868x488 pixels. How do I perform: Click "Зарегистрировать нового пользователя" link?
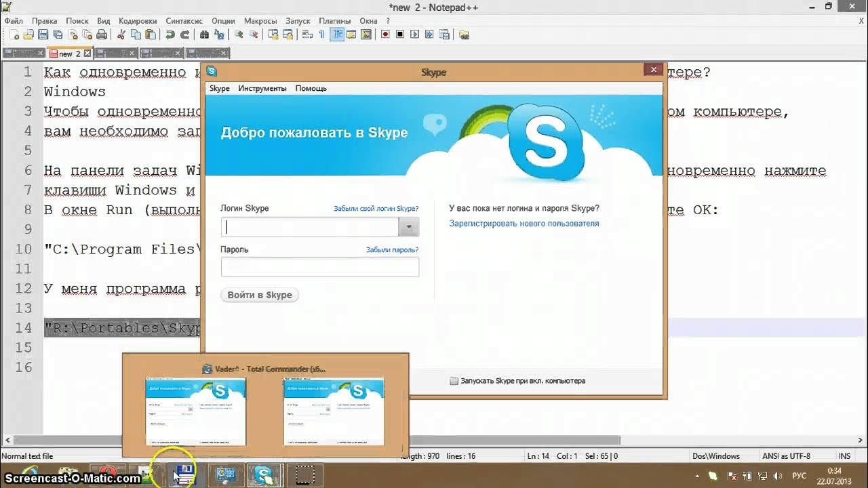click(524, 224)
